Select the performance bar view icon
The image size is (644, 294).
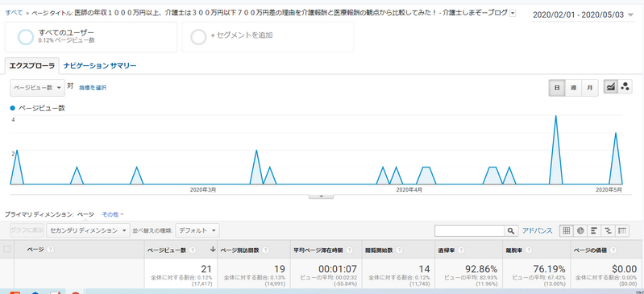tap(594, 230)
